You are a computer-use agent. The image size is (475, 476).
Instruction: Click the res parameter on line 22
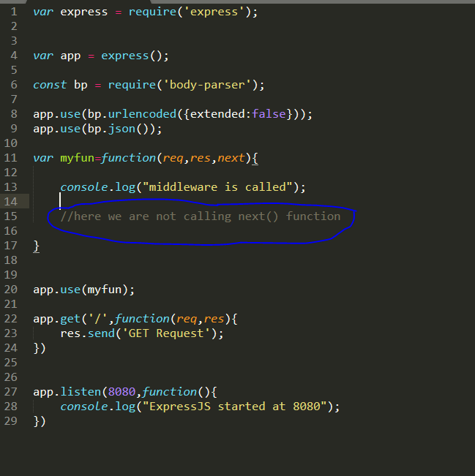coord(214,320)
